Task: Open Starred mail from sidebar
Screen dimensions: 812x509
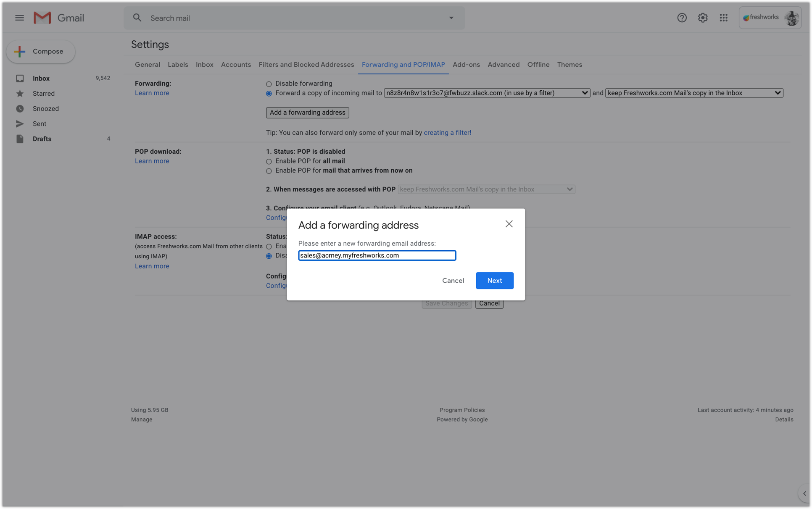Action: [44, 94]
